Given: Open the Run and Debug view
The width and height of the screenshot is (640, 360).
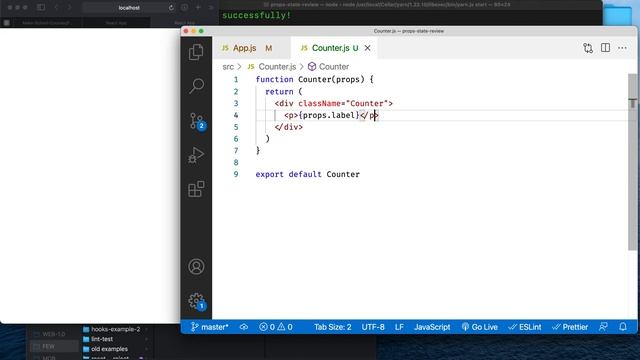Looking at the screenshot, I should 196,155.
